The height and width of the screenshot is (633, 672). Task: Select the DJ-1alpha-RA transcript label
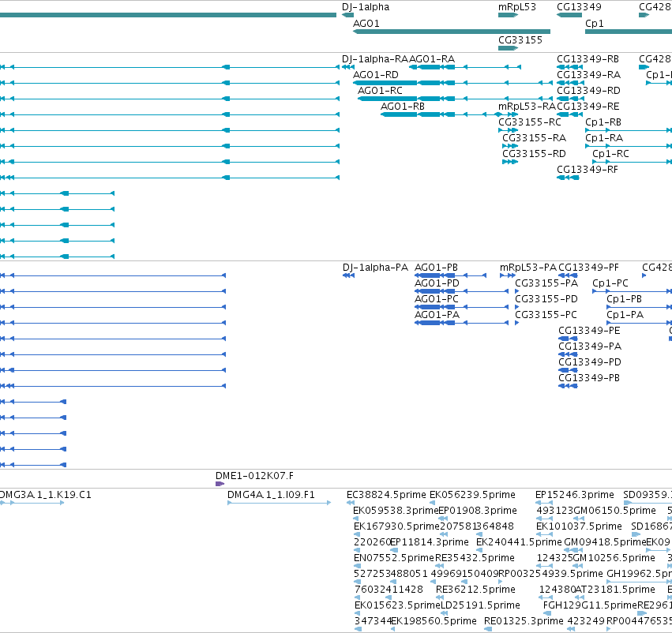[x=375, y=58]
